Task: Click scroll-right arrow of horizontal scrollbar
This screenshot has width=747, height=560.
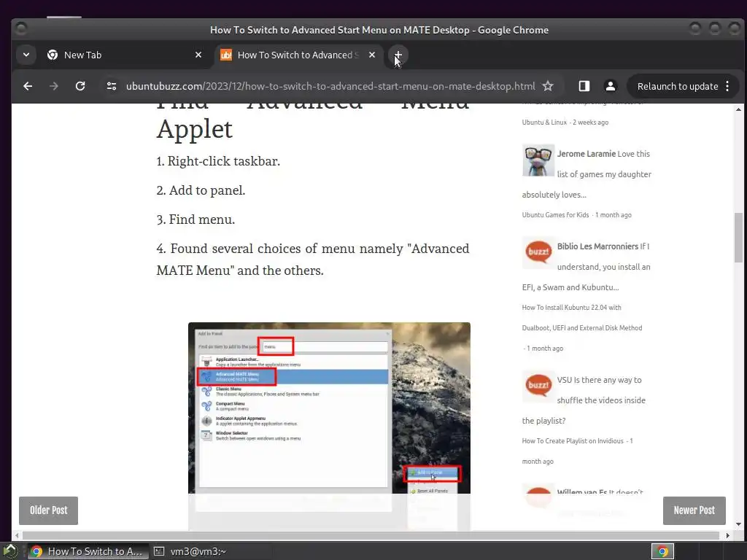Action: pos(727,536)
